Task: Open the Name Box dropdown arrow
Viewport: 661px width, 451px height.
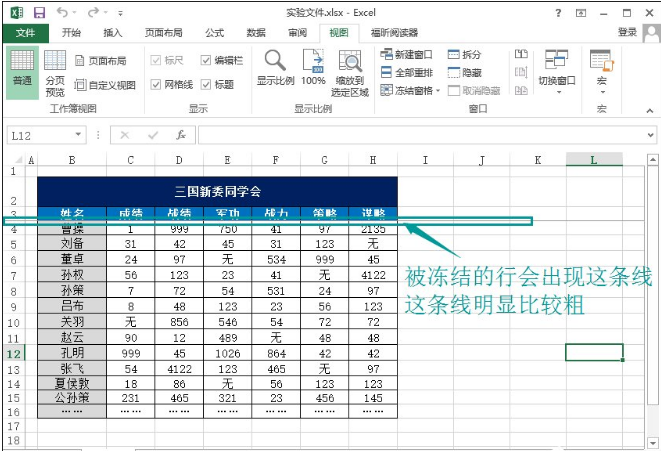Action: click(78, 134)
